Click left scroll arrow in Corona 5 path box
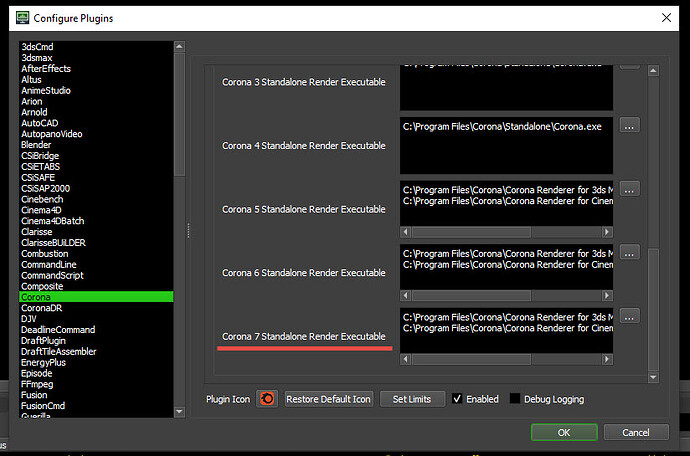Viewport: 690px width, 456px height. (x=406, y=232)
